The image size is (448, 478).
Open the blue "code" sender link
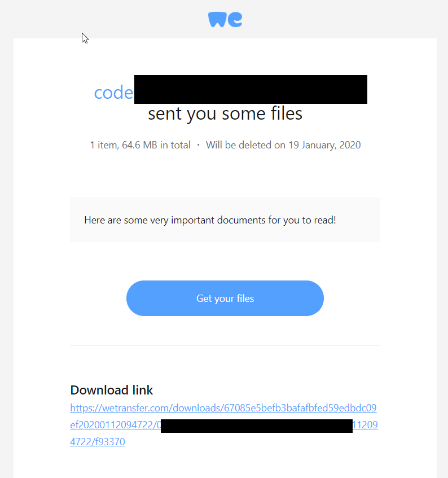pos(113,93)
